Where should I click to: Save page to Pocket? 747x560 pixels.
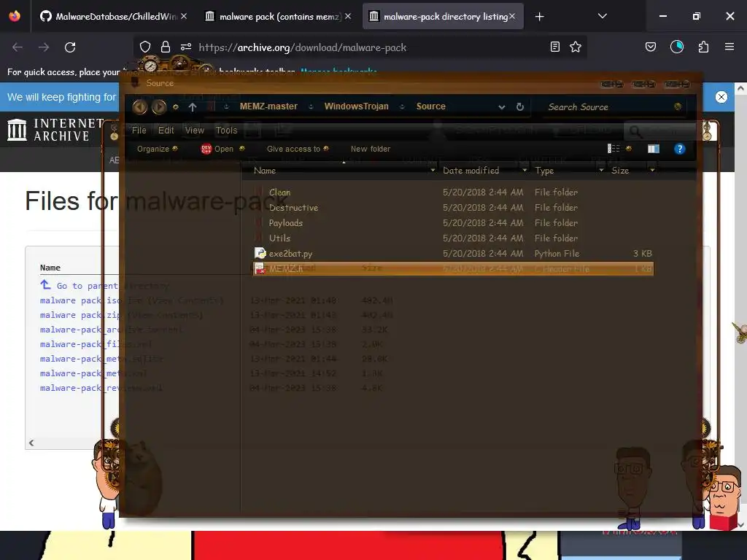pyautogui.click(x=650, y=47)
